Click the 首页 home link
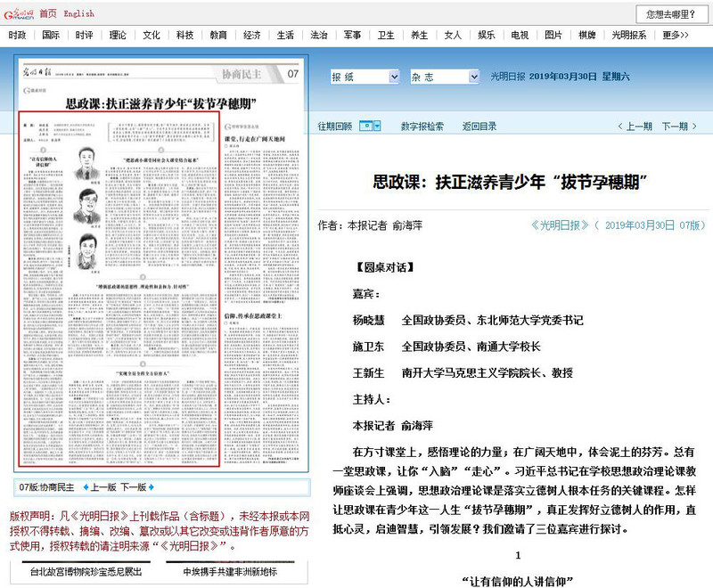Screen dimensions: 713x588 [x=48, y=14]
